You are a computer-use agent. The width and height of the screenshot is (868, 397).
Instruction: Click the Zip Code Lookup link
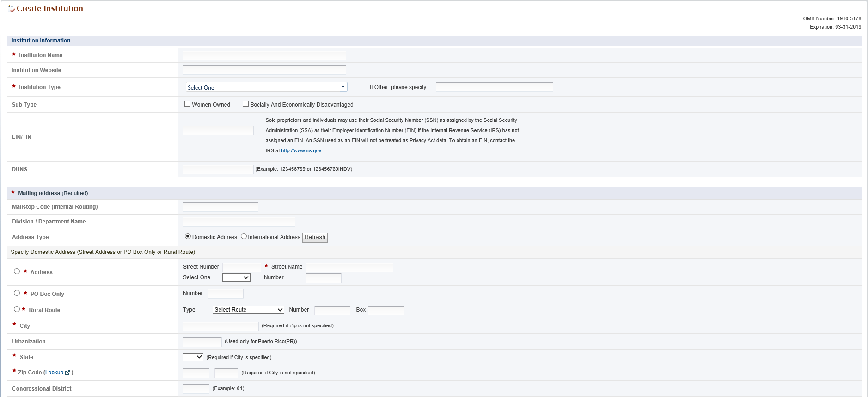coord(54,373)
